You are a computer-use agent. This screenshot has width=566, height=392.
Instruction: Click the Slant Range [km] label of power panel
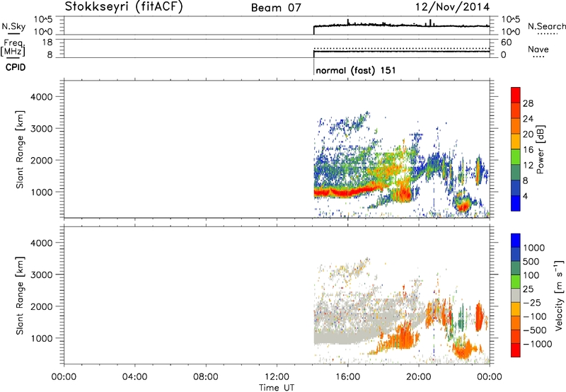pyautogui.click(x=20, y=149)
